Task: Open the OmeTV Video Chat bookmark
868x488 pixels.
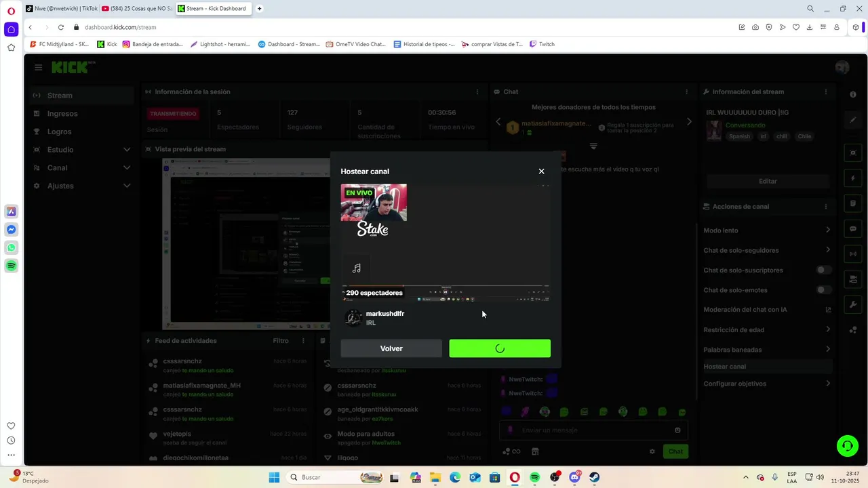Action: 356,44
